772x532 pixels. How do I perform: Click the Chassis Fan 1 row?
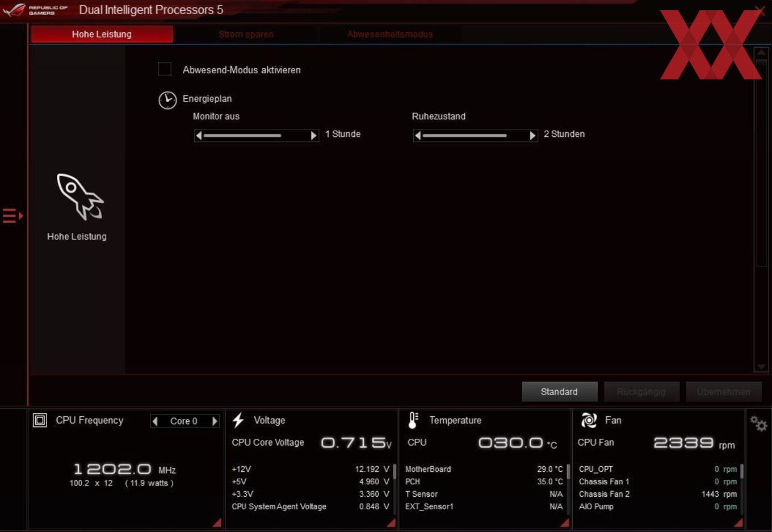click(658, 481)
